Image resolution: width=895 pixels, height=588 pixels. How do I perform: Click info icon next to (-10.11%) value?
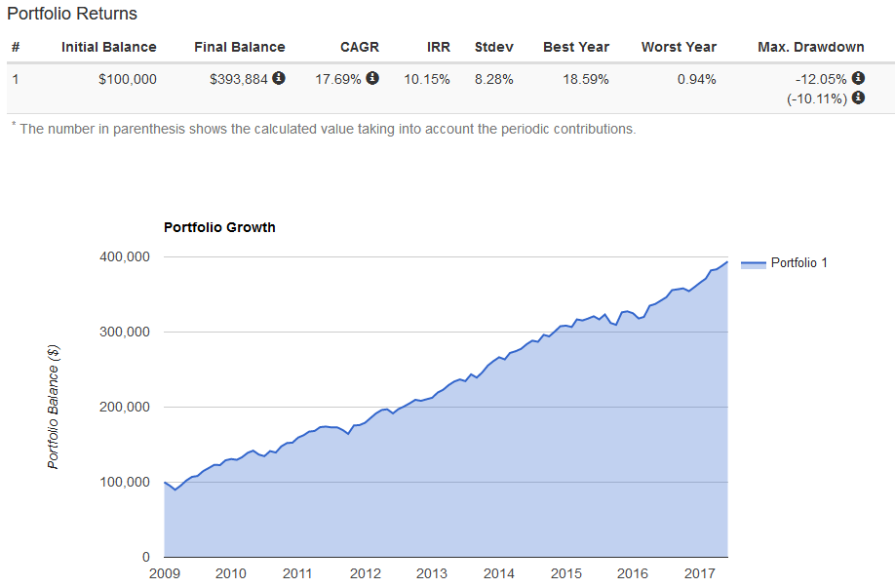click(858, 98)
